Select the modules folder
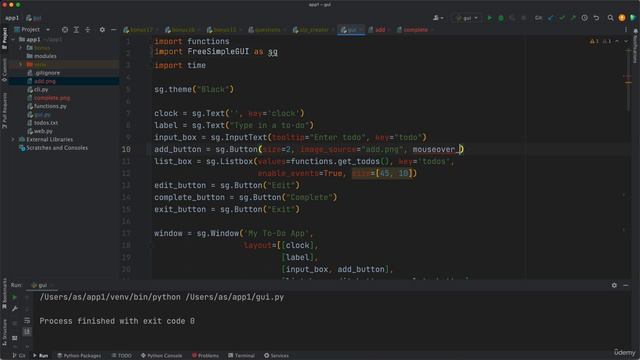This screenshot has height=360, width=640. tap(42, 56)
